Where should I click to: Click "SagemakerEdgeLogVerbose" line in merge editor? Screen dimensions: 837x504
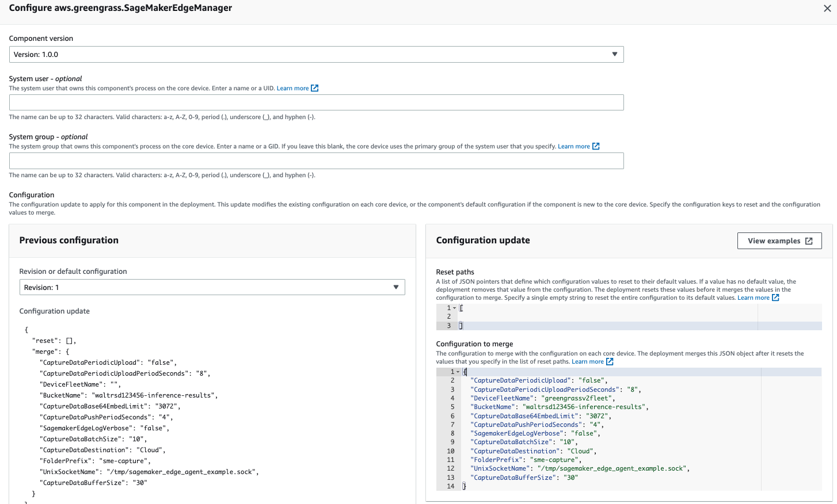click(535, 433)
